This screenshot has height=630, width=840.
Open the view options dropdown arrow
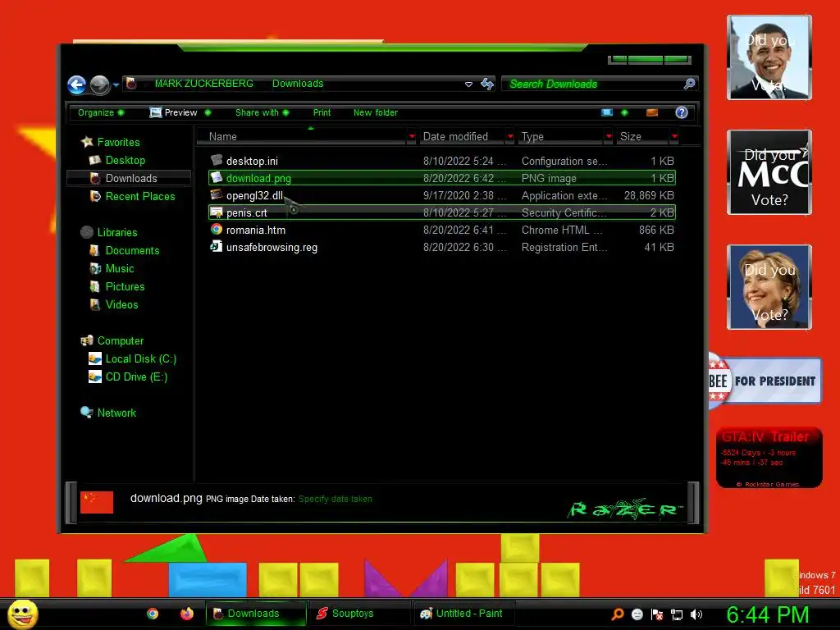(x=624, y=112)
